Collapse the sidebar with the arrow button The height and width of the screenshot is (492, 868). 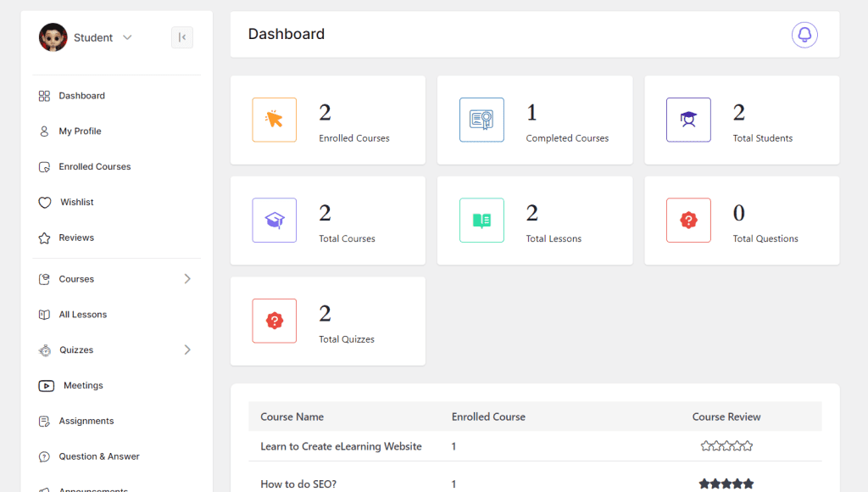click(x=182, y=37)
